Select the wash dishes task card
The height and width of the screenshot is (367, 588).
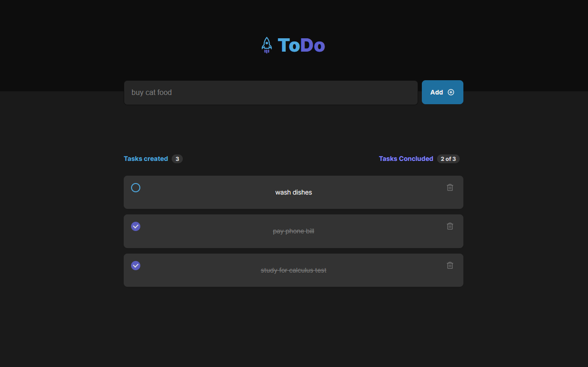[294, 192]
